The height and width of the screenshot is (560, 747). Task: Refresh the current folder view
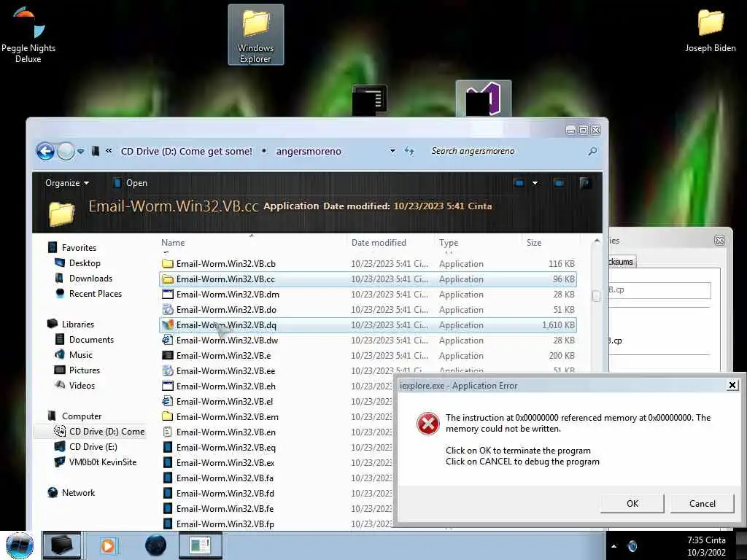click(409, 151)
